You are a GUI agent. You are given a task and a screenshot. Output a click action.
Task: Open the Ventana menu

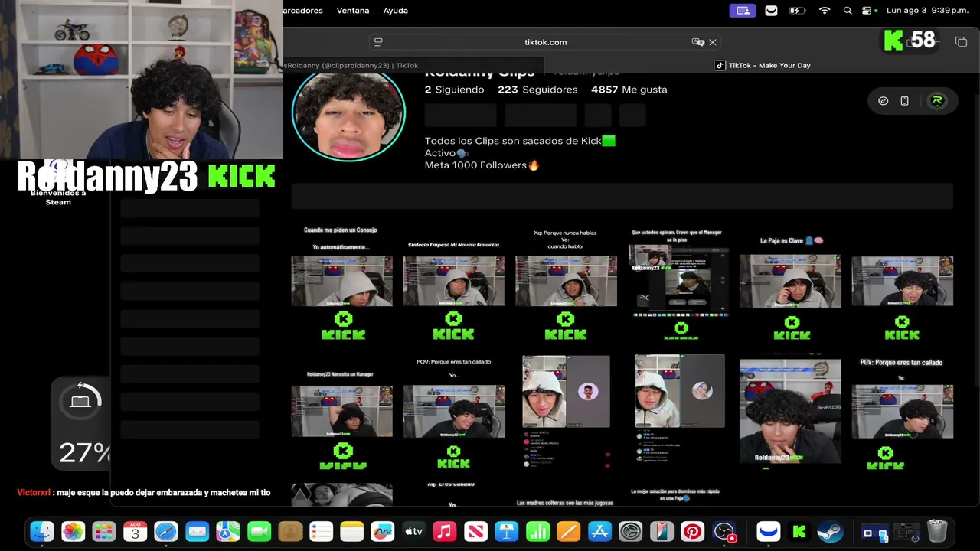(353, 11)
